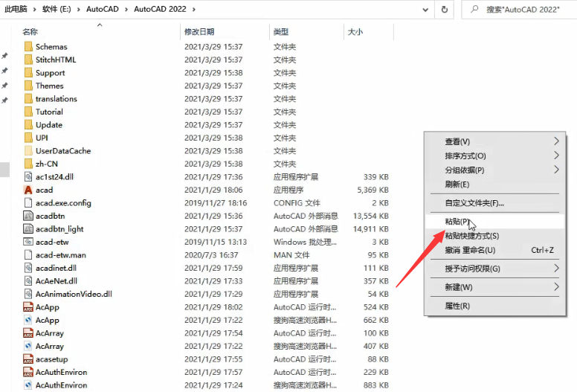Click the 100 KB AcArray ARX icon
The height and width of the screenshot is (392, 577).
tap(28, 333)
